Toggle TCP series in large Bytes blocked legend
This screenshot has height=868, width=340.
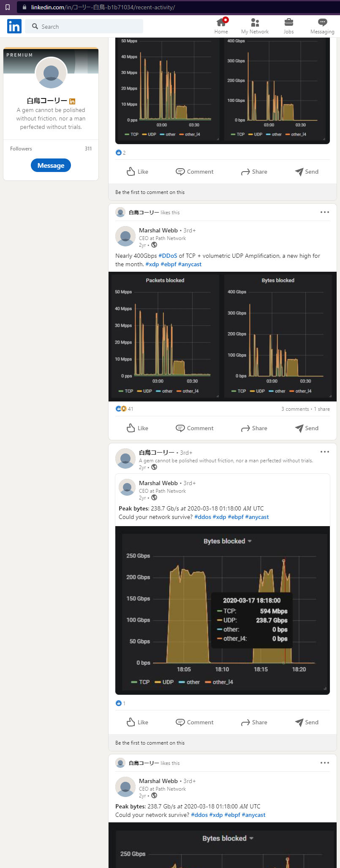point(140,682)
